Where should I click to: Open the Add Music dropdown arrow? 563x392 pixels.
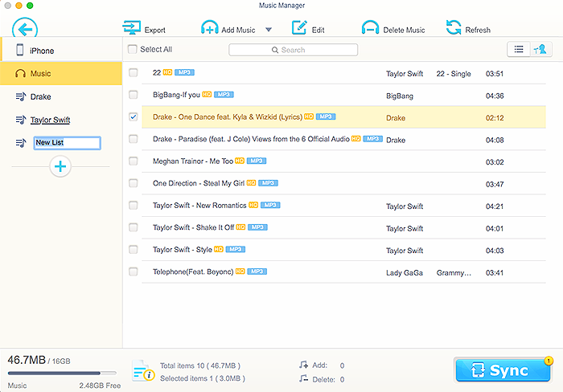coord(269,30)
